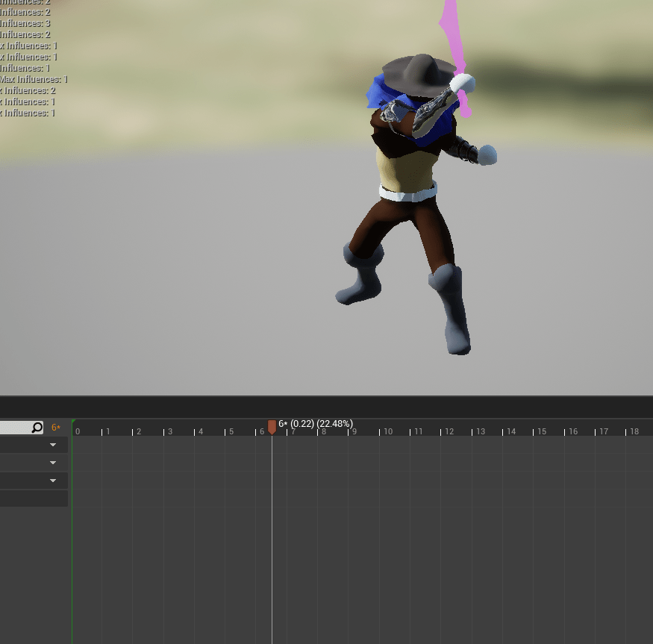Click the orange current frame number 6*

[x=56, y=428]
